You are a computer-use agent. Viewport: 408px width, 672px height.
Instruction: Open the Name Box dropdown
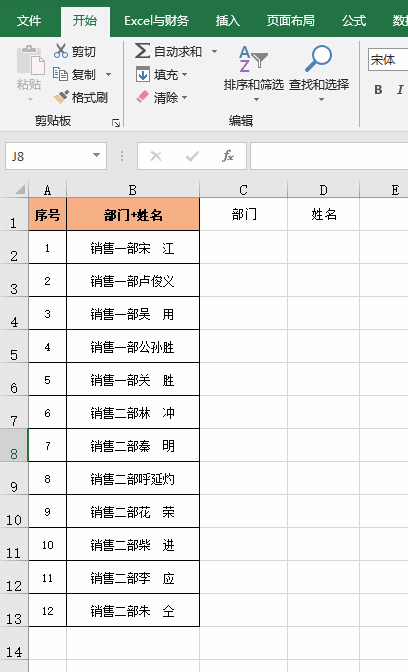point(97,156)
